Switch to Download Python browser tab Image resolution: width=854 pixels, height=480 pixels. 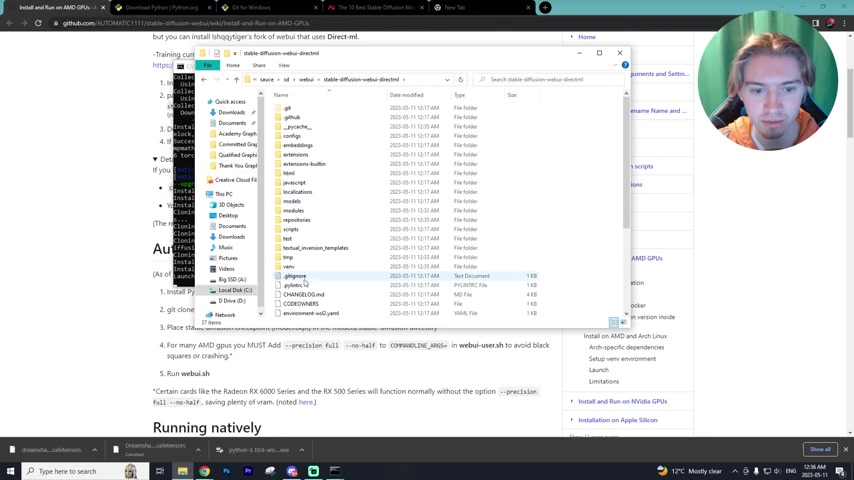161,8
